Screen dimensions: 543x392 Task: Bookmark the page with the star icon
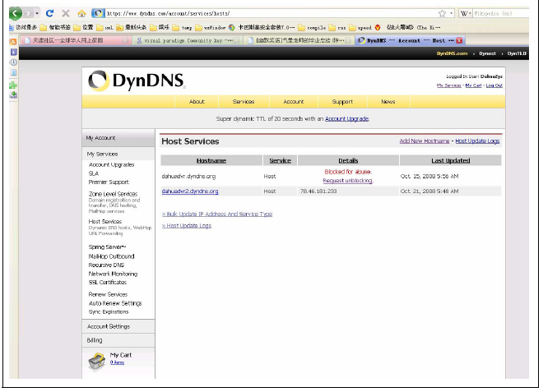click(443, 13)
